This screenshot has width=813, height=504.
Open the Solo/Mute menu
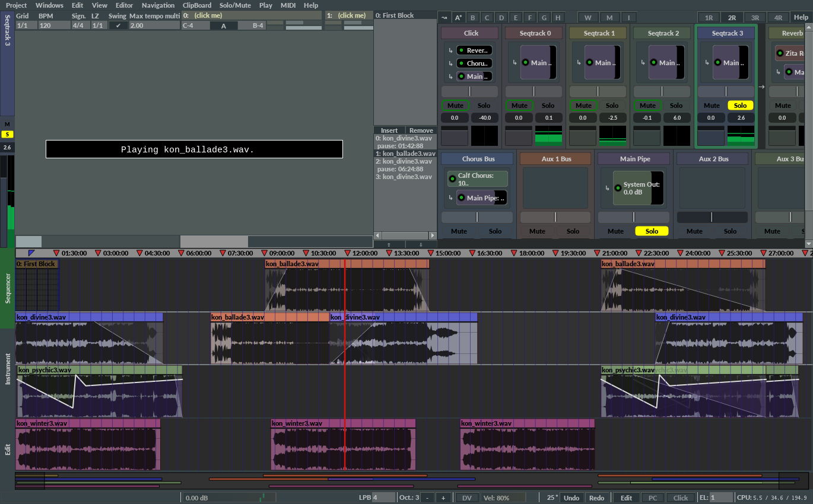click(x=236, y=5)
